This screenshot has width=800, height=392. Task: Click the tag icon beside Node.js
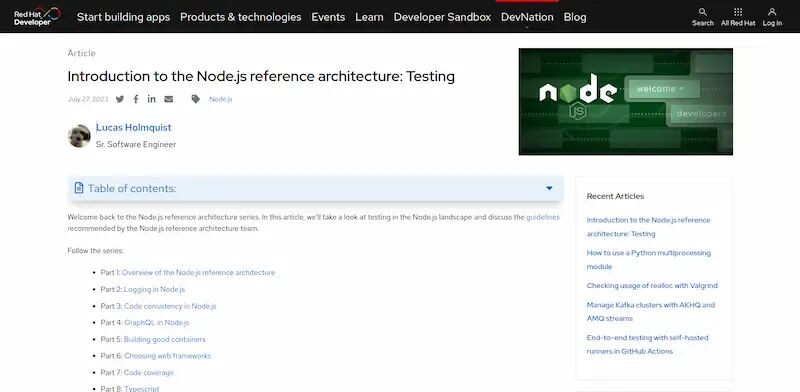[196, 99]
